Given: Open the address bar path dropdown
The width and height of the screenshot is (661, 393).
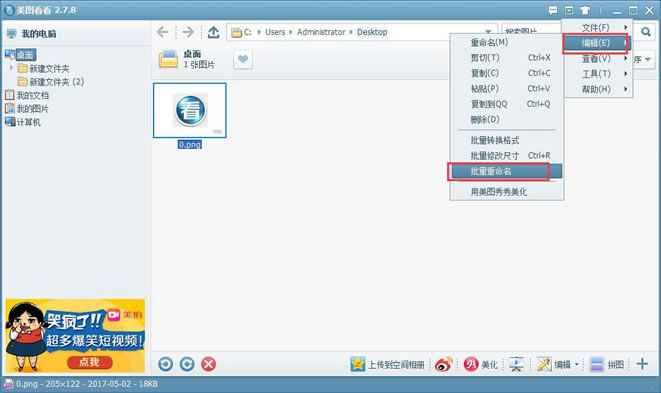Looking at the screenshot, I should [488, 32].
